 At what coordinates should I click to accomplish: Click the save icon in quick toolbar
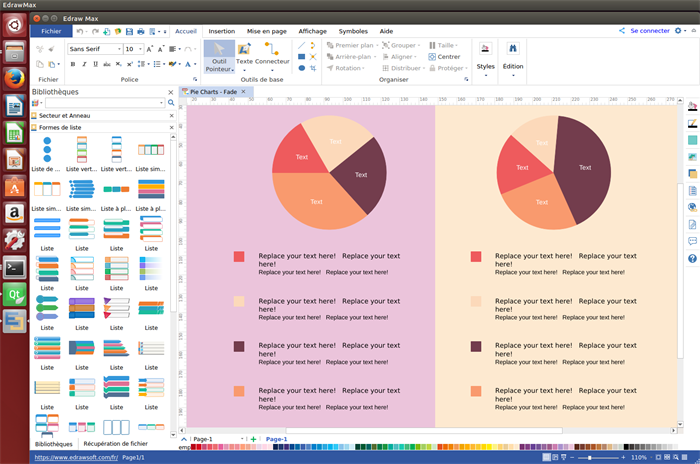tap(129, 31)
